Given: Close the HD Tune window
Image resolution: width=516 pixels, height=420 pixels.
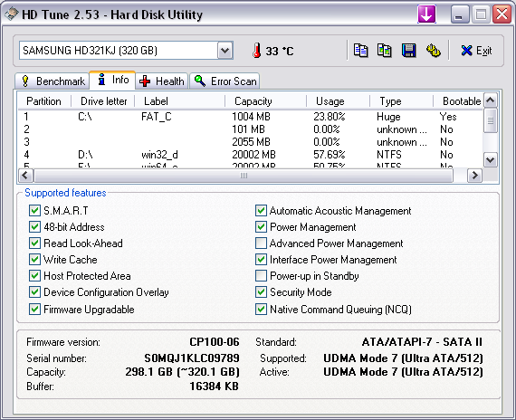Looking at the screenshot, I should point(502,14).
